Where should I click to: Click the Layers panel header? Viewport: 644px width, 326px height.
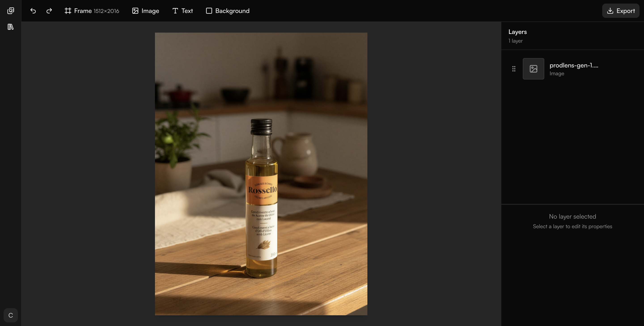517,32
